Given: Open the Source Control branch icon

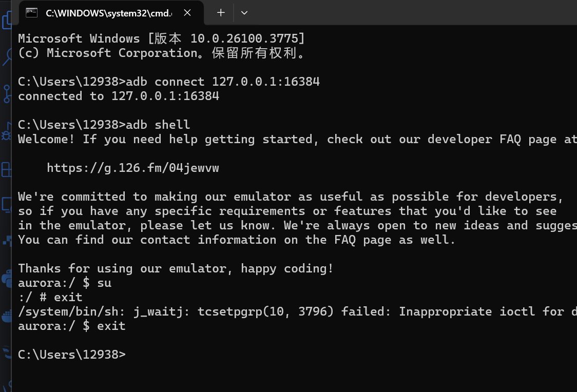Looking at the screenshot, I should tap(7, 94).
